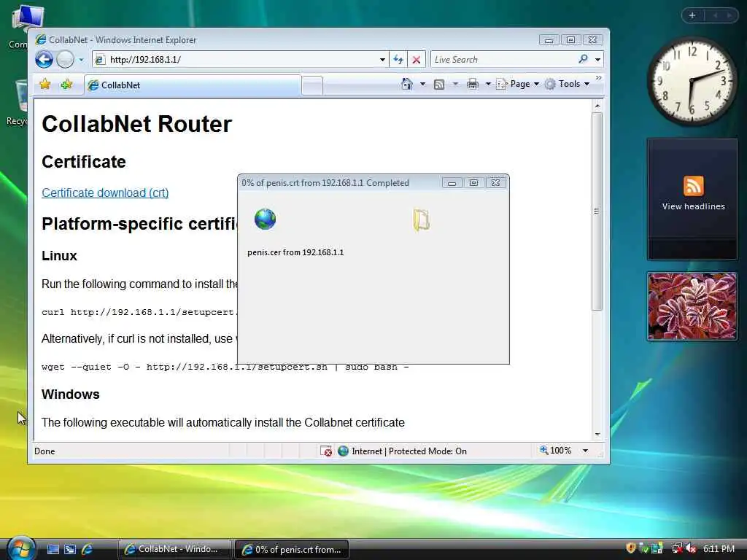Click the slideshow gadget leaf picture

pyautogui.click(x=692, y=306)
